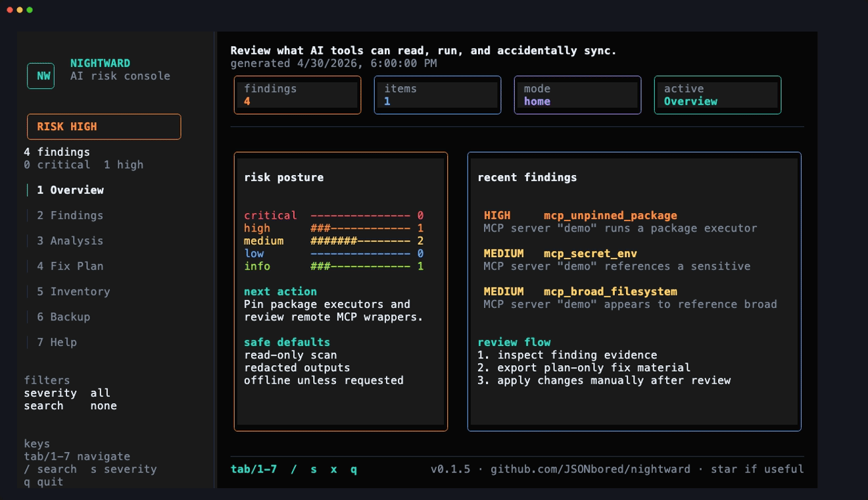Click the 'recent findings' panel title
This screenshot has width=868, height=500.
pyautogui.click(x=527, y=177)
